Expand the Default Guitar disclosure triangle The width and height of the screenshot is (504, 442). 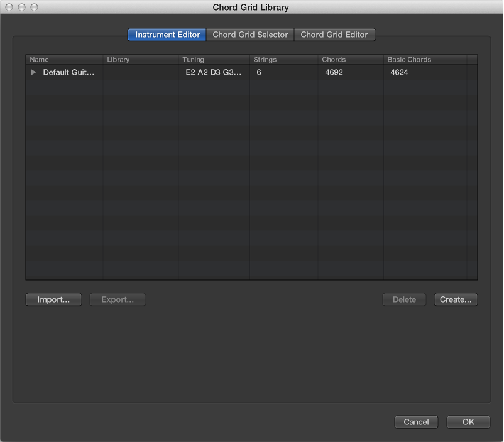coord(33,72)
